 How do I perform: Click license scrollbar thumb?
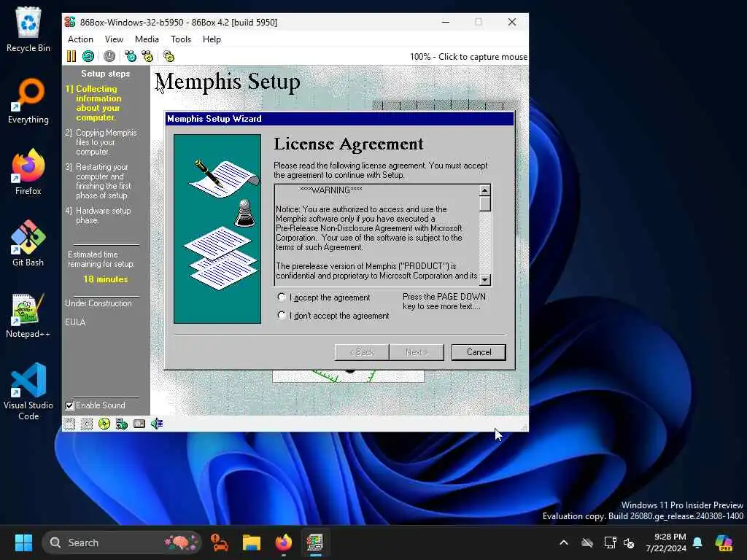[x=484, y=203]
